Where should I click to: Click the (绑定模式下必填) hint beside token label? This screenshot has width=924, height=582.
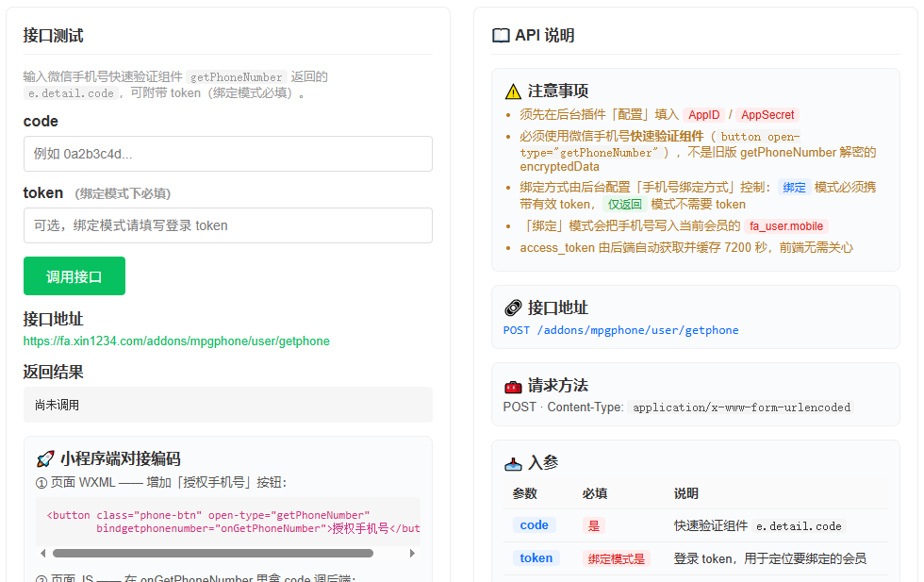coord(123,193)
